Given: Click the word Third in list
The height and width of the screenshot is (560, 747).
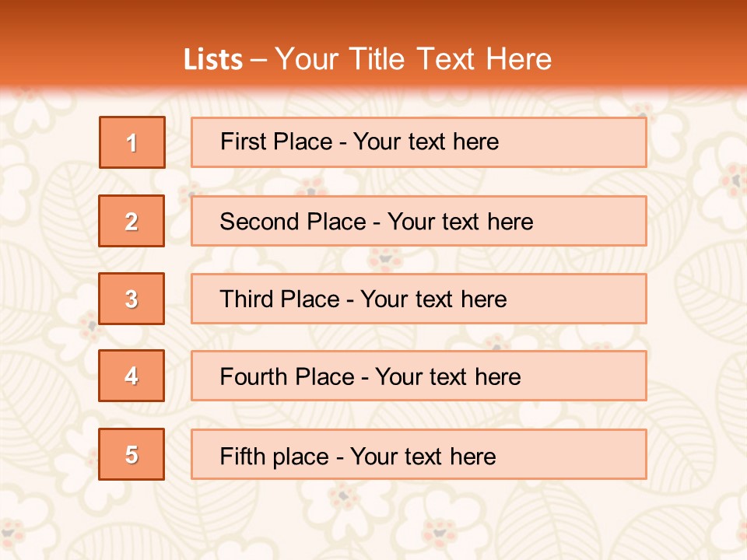Looking at the screenshot, I should click(247, 299).
